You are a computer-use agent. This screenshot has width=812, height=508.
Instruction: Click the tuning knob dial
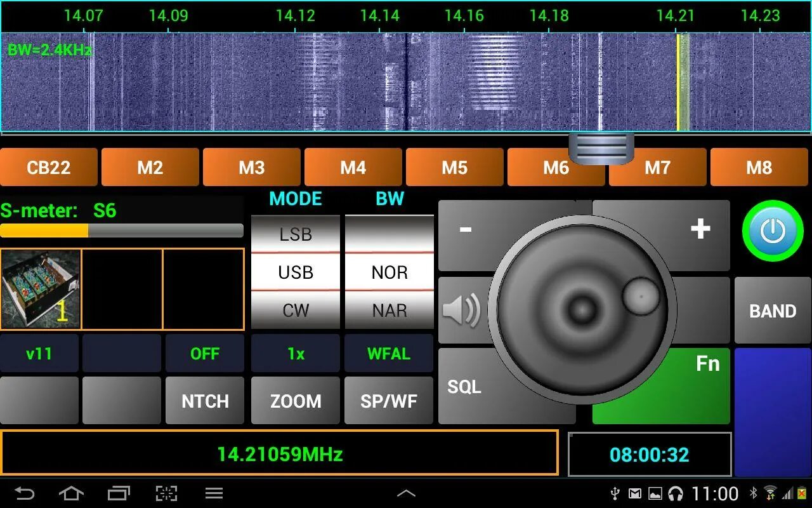[x=582, y=310]
